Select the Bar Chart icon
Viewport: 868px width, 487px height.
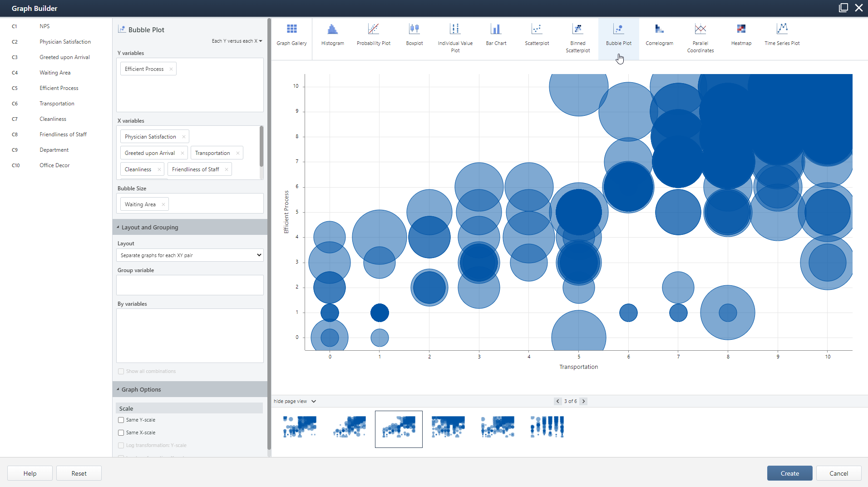(496, 35)
